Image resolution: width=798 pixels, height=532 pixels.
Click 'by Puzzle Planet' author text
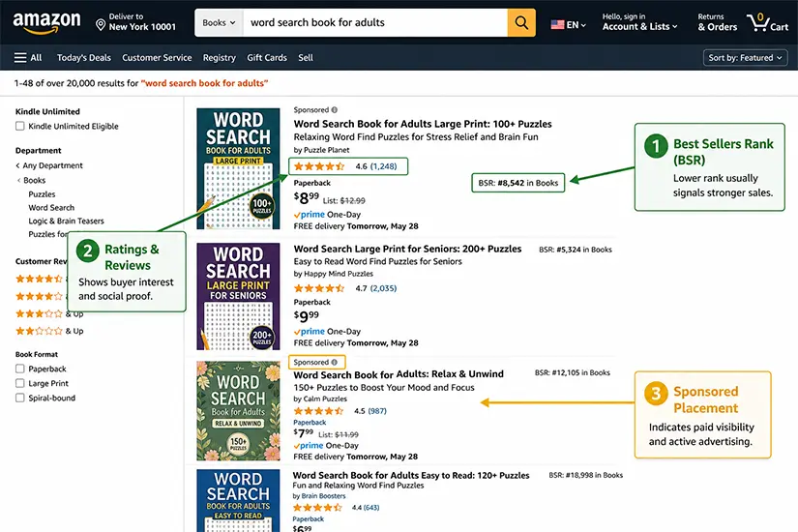pos(322,150)
